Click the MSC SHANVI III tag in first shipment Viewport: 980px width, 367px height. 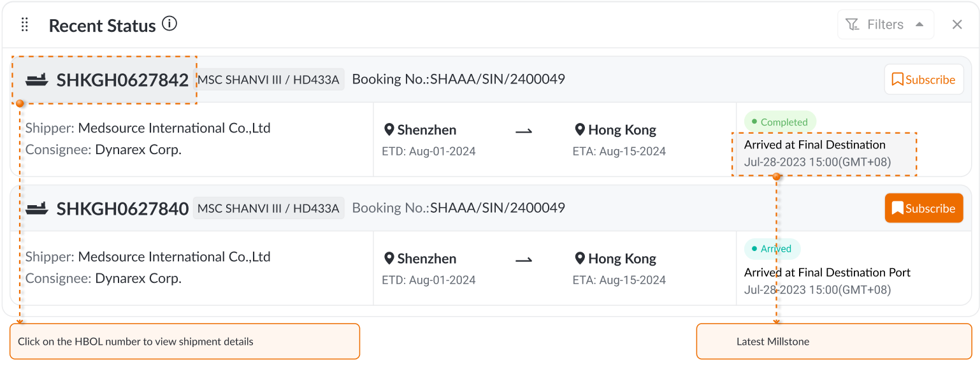click(268, 80)
